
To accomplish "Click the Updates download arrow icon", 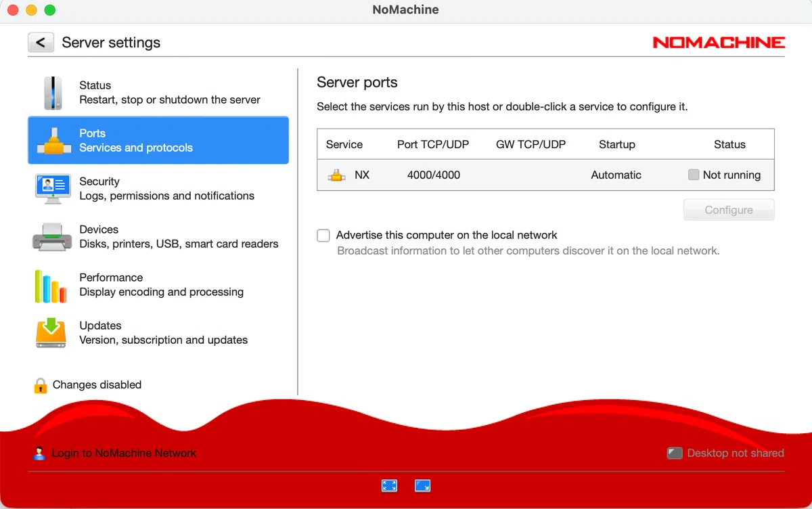I will click(51, 333).
